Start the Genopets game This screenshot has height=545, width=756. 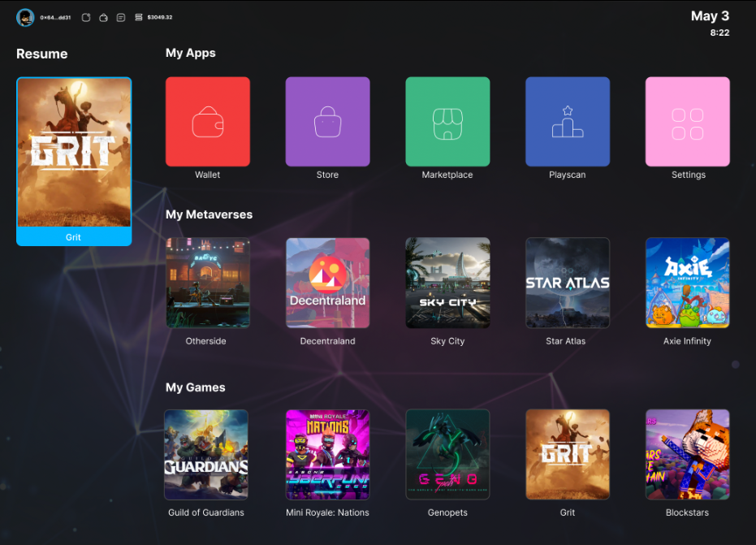click(x=448, y=454)
